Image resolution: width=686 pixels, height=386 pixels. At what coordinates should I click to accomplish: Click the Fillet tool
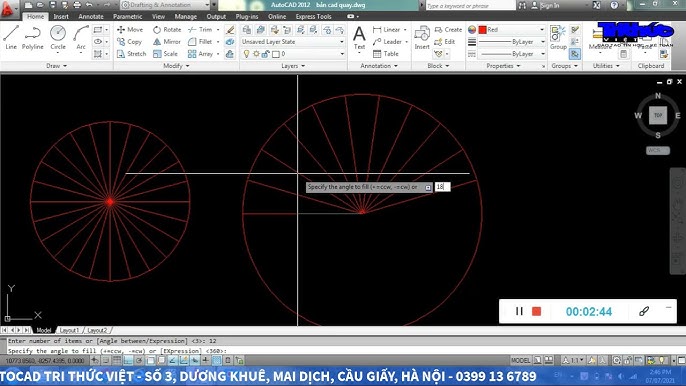tap(200, 42)
